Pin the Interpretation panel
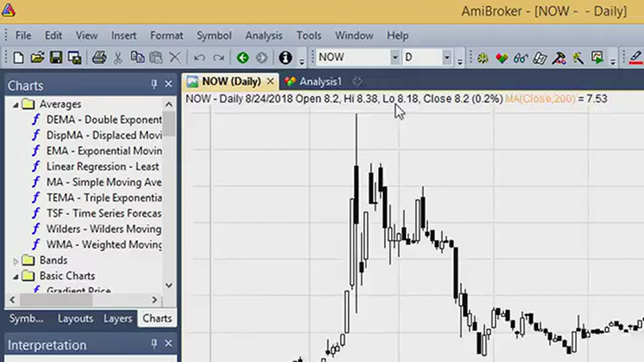This screenshot has width=644, height=362. [154, 344]
